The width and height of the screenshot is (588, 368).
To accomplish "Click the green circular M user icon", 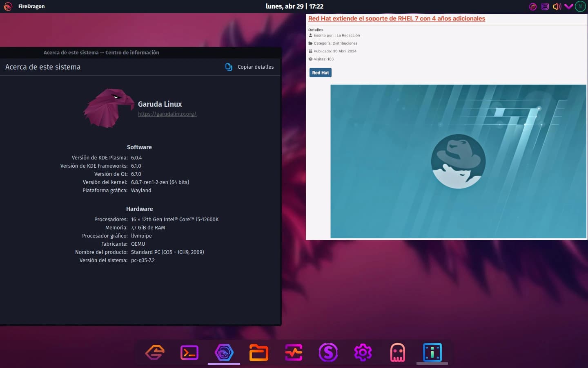I will (x=580, y=7).
